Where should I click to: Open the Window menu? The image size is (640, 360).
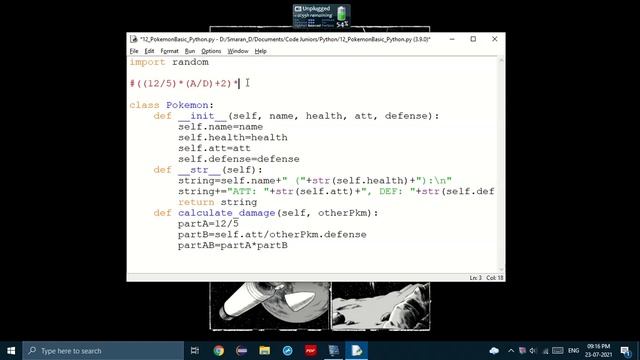click(238, 51)
